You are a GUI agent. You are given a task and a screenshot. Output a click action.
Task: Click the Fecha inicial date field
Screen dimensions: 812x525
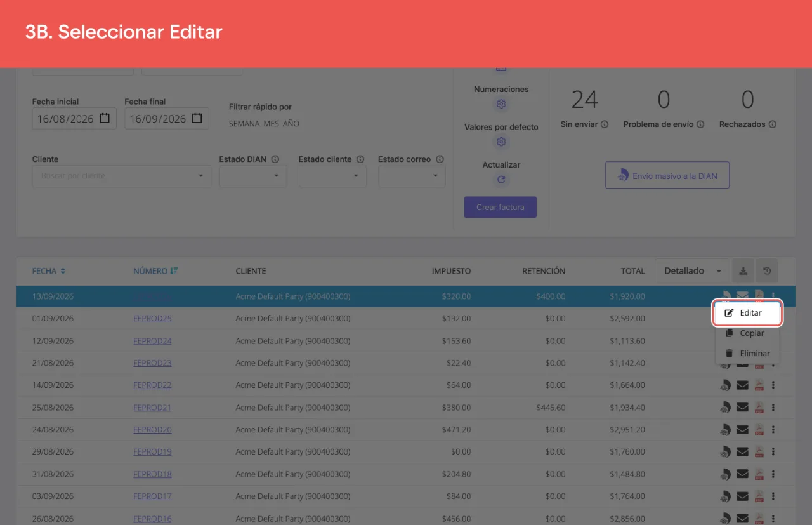tap(74, 119)
